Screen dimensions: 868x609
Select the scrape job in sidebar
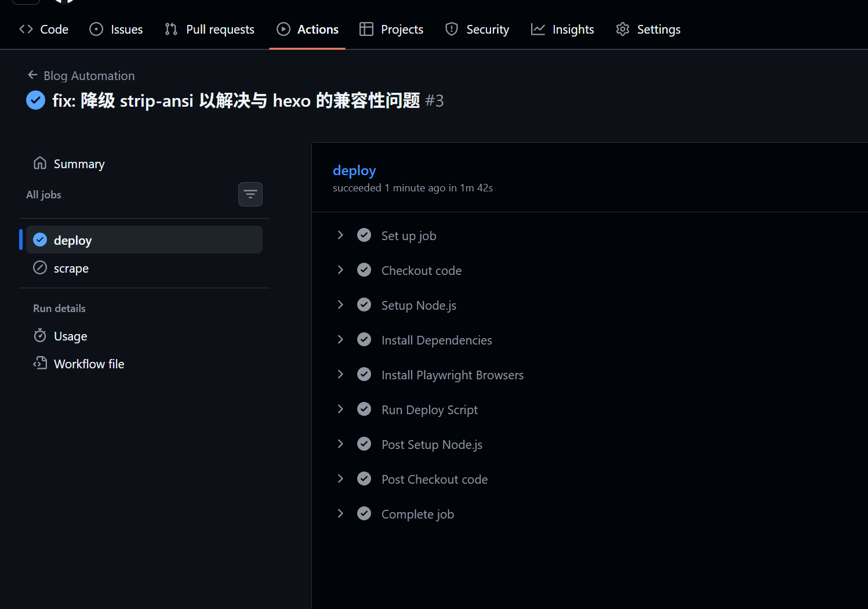click(71, 269)
